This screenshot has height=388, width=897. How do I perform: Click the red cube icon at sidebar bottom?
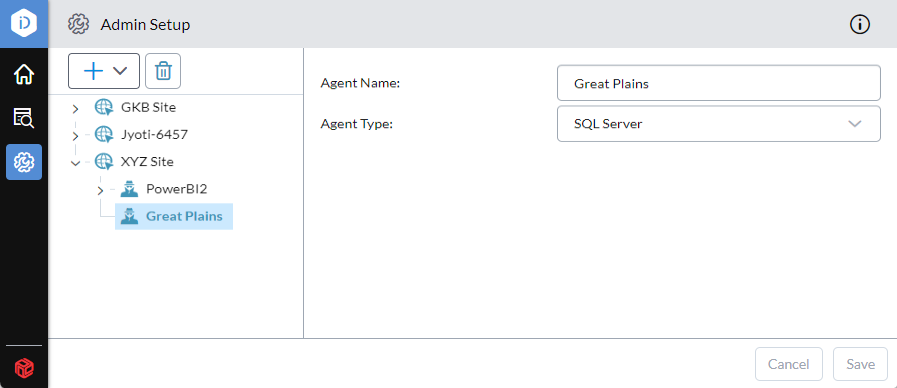pos(24,367)
